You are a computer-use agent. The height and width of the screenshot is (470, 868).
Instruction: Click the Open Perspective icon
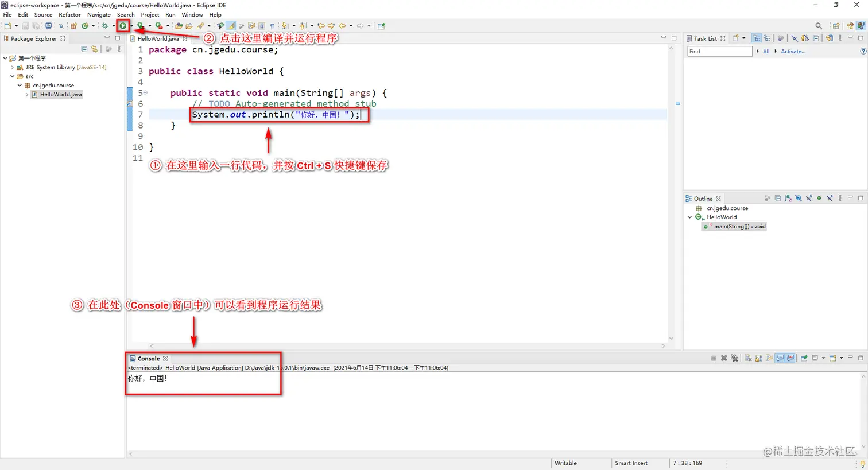coord(836,26)
